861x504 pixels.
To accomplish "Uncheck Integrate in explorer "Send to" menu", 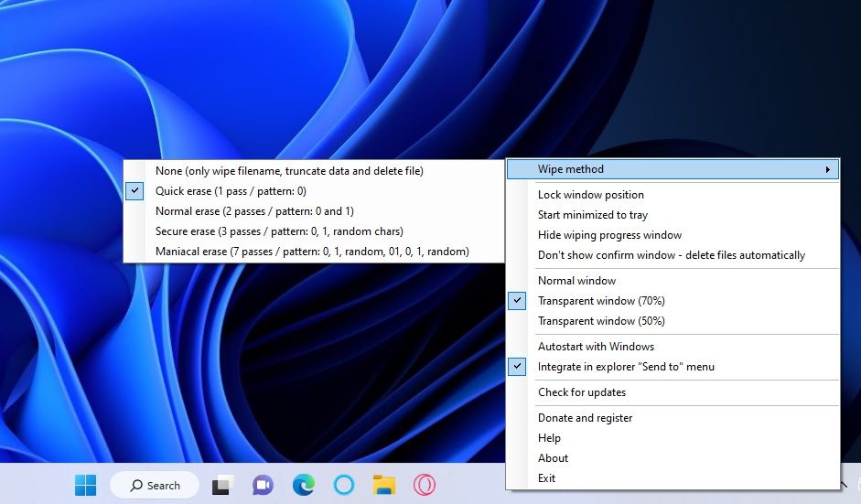I will [626, 367].
